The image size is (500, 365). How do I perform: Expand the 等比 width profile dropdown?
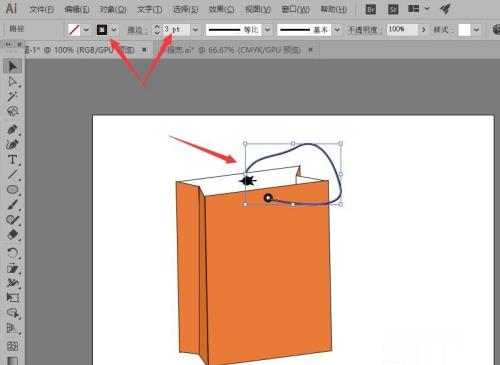pyautogui.click(x=267, y=30)
